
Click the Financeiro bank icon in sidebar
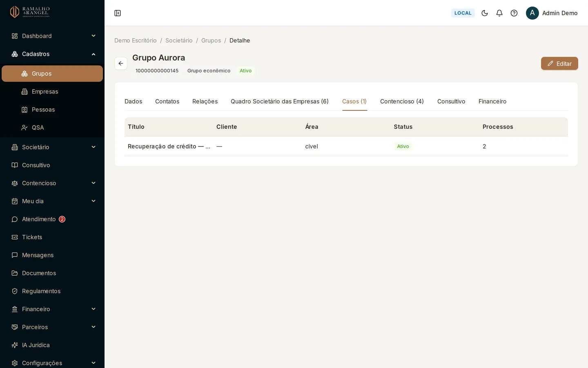[x=15, y=309]
